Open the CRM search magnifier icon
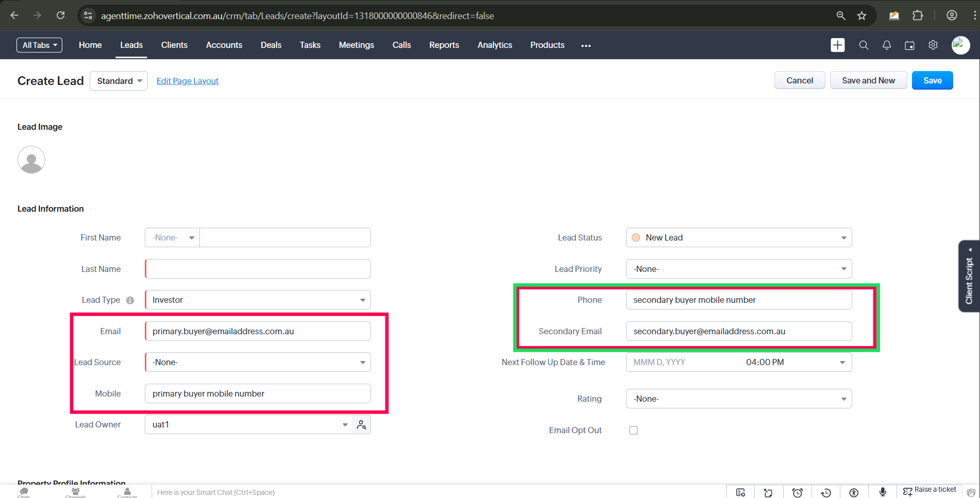Image resolution: width=980 pixels, height=498 pixels. coord(864,45)
